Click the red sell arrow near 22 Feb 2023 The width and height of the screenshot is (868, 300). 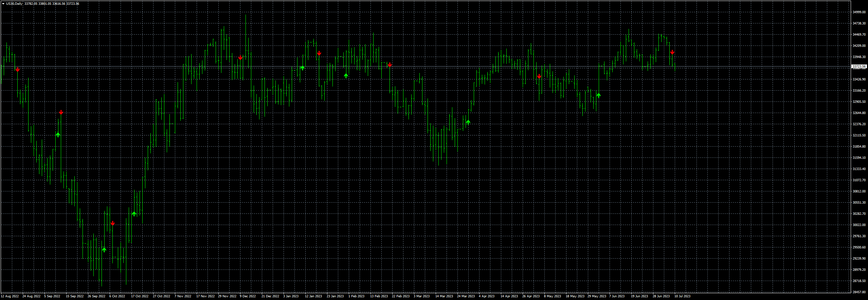click(x=390, y=64)
